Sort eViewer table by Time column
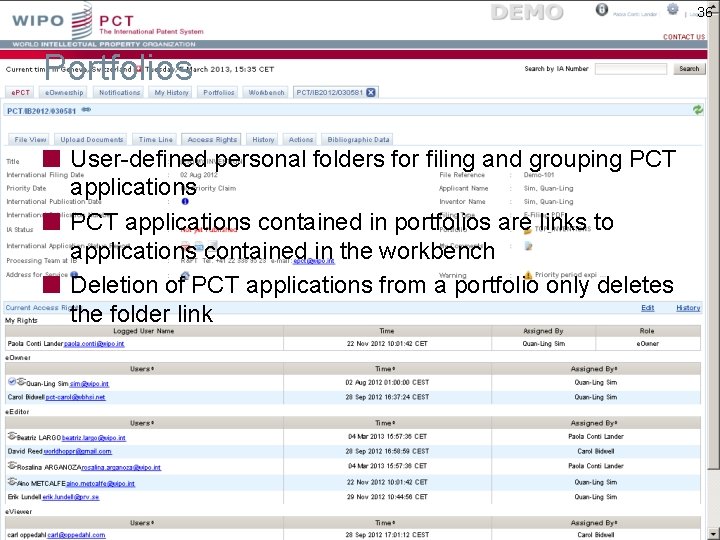Viewport: 720px width, 540px height. point(385,523)
